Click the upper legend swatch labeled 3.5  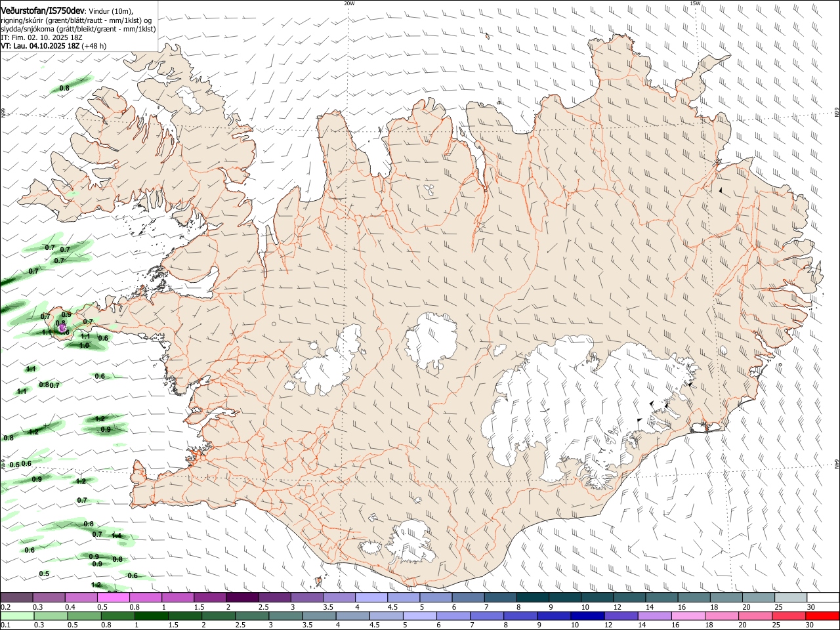pos(339,597)
